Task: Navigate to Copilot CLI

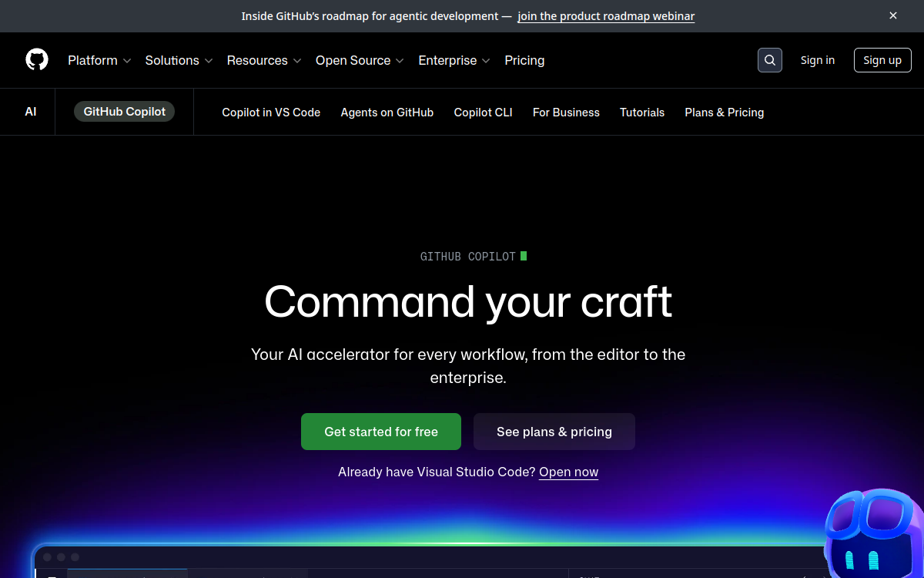Action: pos(483,112)
